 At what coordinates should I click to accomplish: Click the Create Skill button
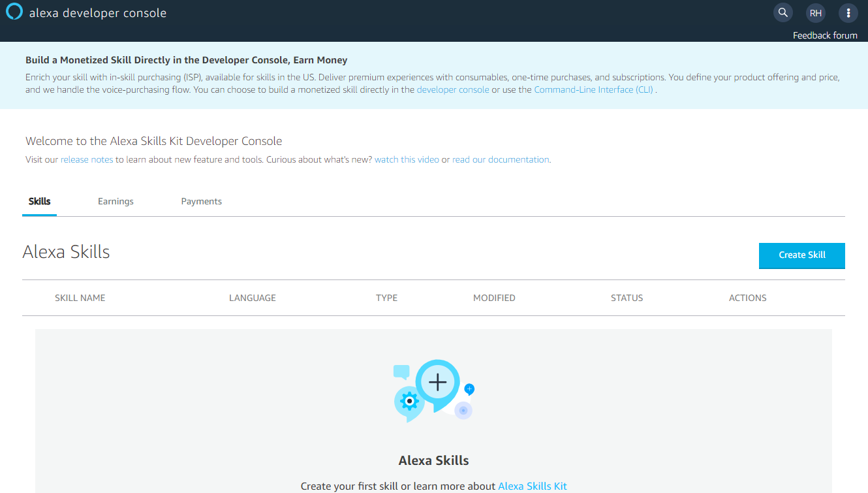point(801,255)
